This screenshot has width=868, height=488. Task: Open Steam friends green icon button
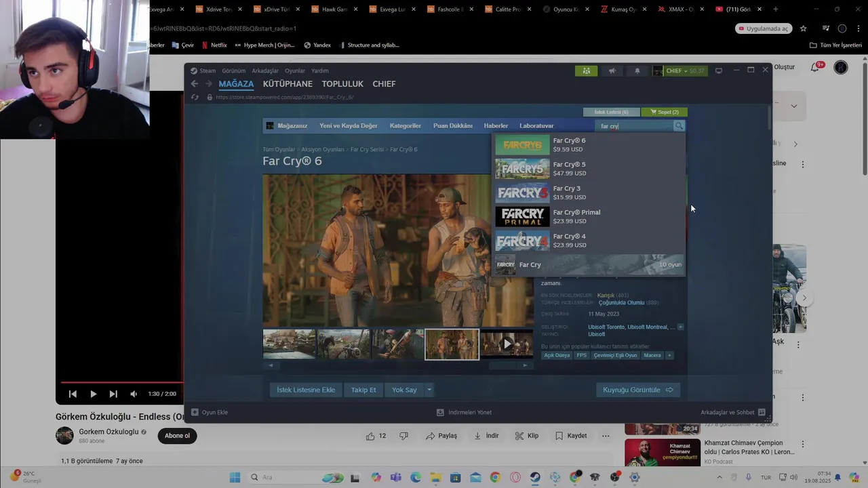[x=586, y=70]
